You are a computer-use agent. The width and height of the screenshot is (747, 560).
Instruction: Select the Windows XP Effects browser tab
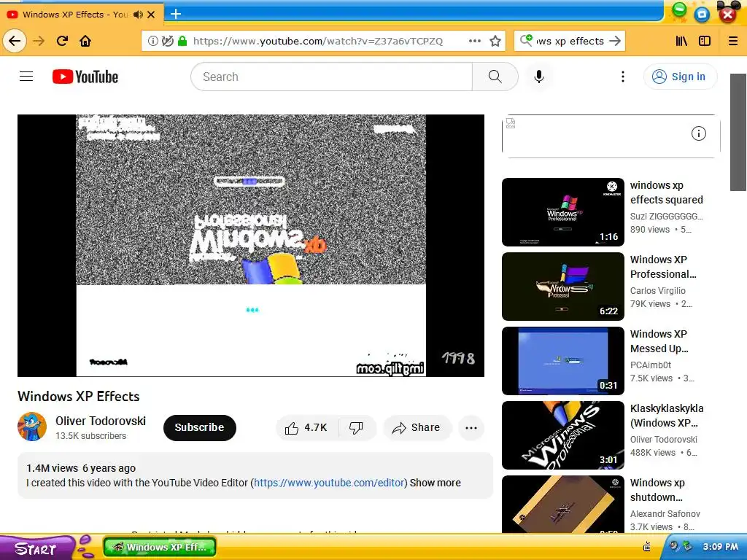(82, 15)
